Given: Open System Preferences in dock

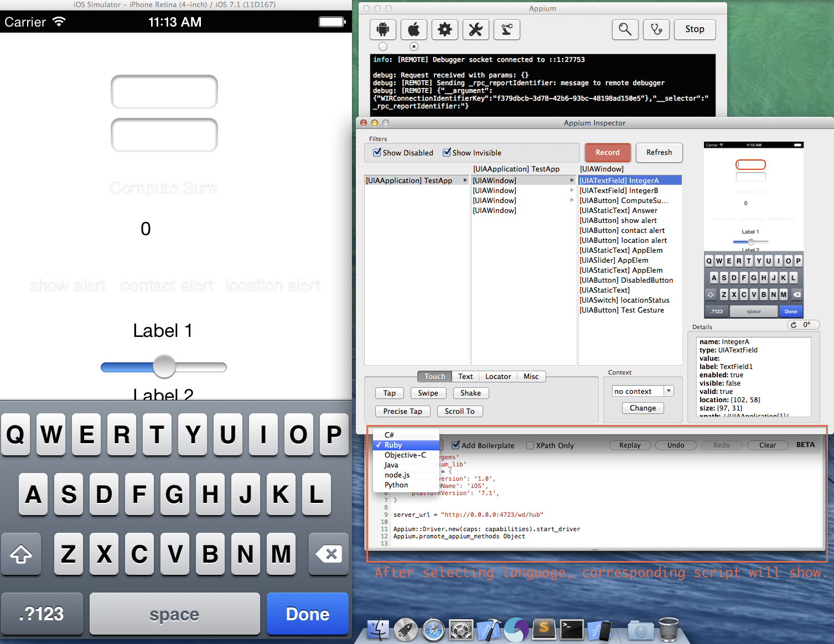Looking at the screenshot, I should click(461, 630).
